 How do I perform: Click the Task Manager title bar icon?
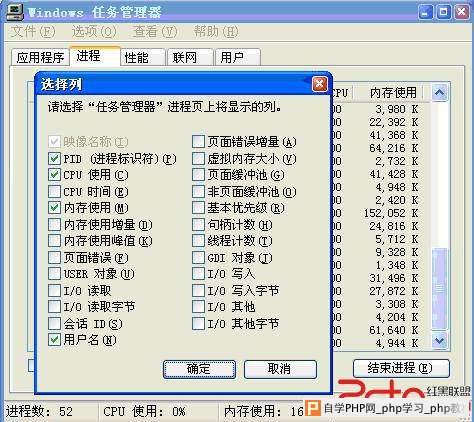[15, 12]
